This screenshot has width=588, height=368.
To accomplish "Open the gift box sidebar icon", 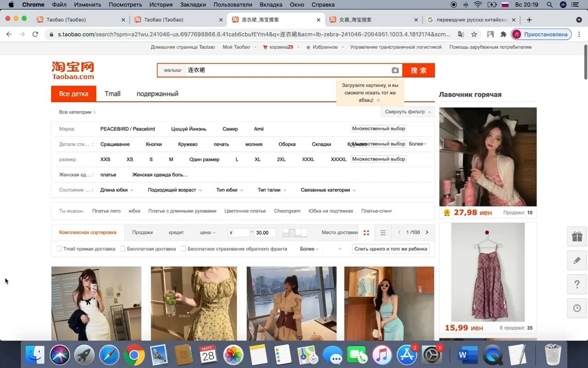I will pos(577,236).
